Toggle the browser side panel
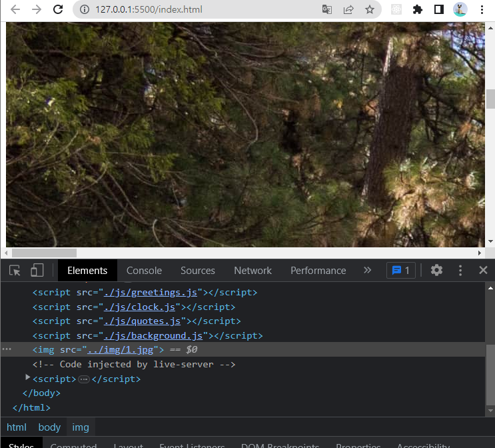495x448 pixels. click(x=439, y=9)
